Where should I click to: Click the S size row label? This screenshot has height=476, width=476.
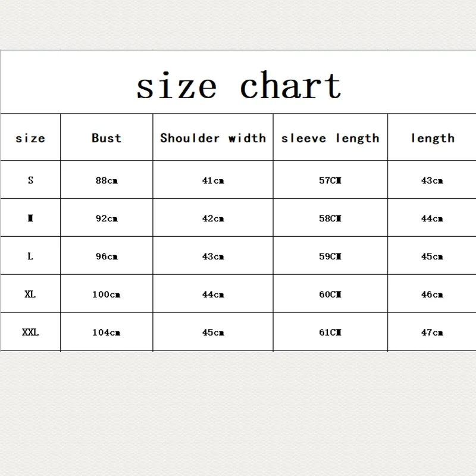30,180
